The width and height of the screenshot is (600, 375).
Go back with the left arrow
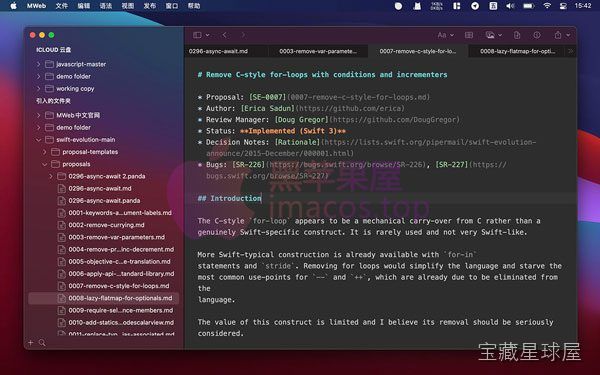click(x=225, y=35)
